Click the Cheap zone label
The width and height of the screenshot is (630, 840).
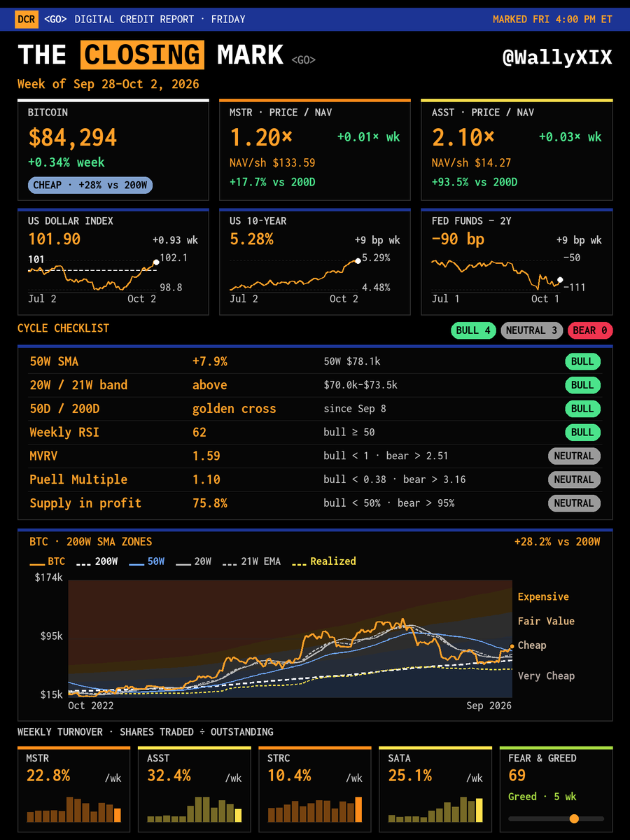[532, 645]
